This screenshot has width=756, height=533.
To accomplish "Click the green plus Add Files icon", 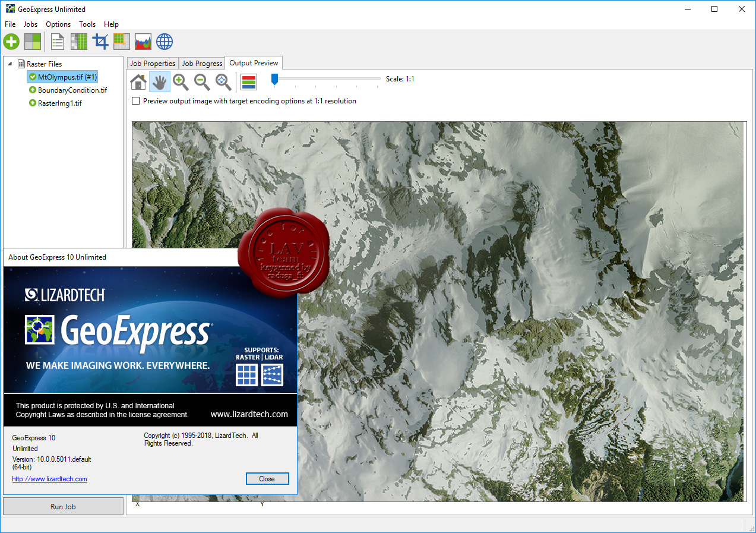I will [x=11, y=42].
